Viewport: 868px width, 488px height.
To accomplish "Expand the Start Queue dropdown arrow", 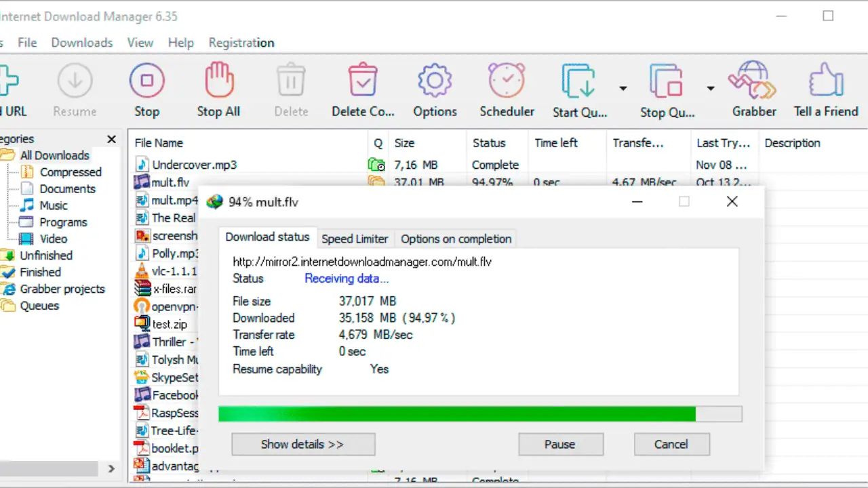I will (623, 88).
